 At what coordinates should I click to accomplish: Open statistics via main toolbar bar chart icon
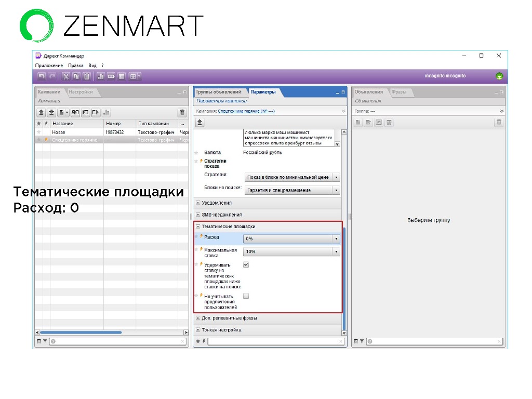point(101,76)
